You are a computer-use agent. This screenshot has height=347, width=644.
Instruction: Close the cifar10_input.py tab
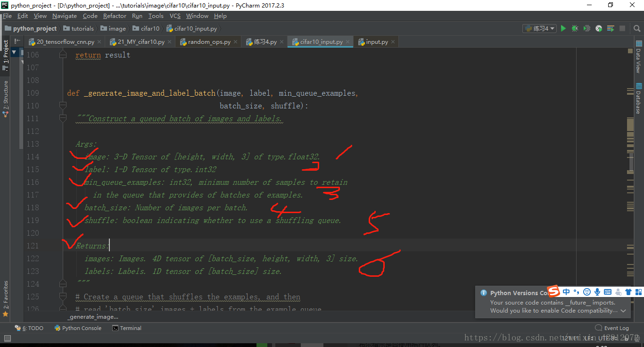click(x=348, y=42)
